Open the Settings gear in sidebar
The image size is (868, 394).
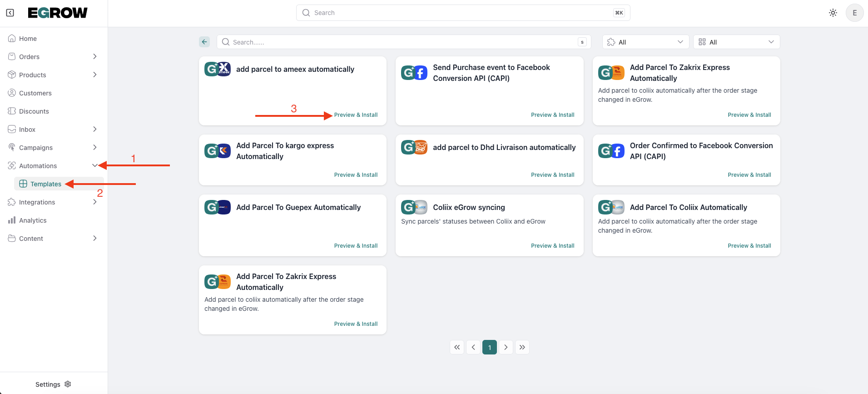(x=68, y=384)
